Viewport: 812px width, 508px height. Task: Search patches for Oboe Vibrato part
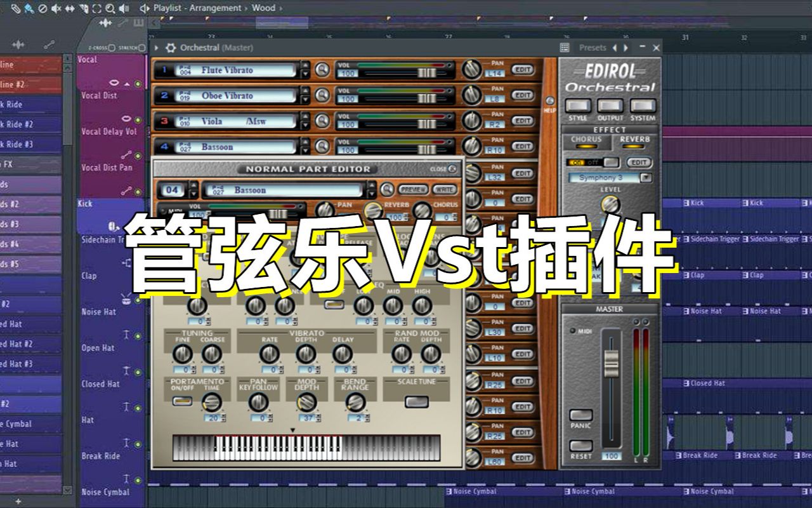(x=323, y=95)
